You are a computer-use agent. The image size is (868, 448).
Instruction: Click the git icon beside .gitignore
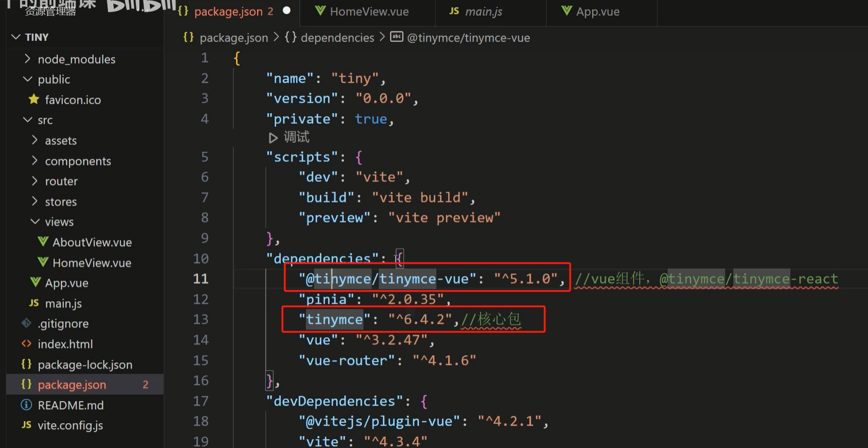(x=26, y=324)
